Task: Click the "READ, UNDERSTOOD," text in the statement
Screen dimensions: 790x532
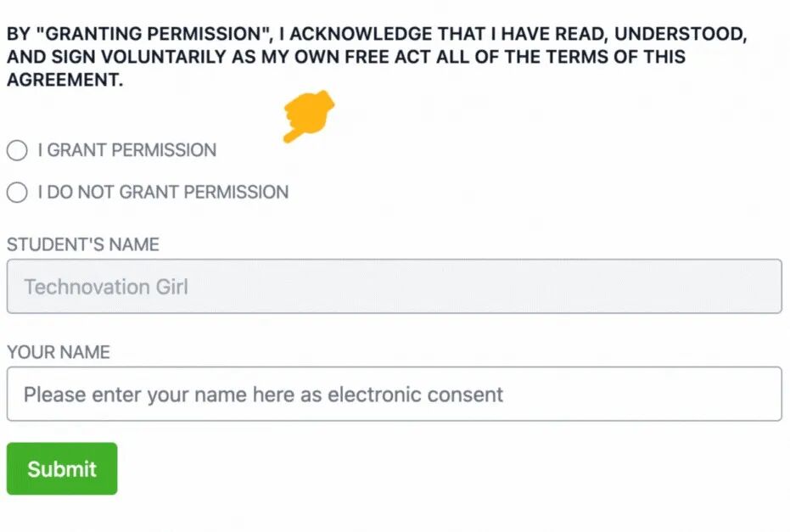Action: pyautogui.click(x=665, y=35)
